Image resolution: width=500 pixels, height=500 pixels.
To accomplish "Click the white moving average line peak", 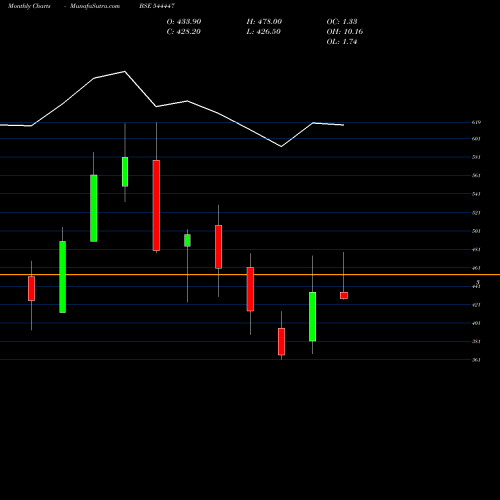I will (x=125, y=71).
